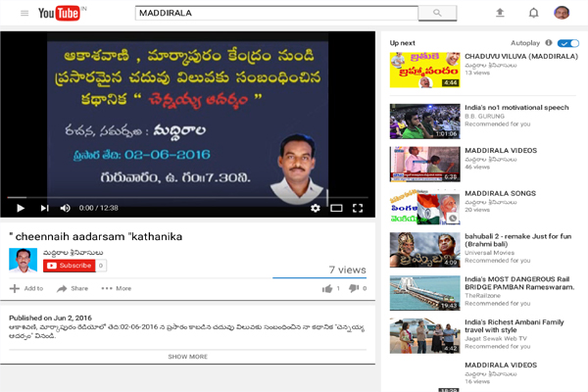The height and width of the screenshot is (392, 588).
Task: Enter full screen mode
Action: pos(358,208)
